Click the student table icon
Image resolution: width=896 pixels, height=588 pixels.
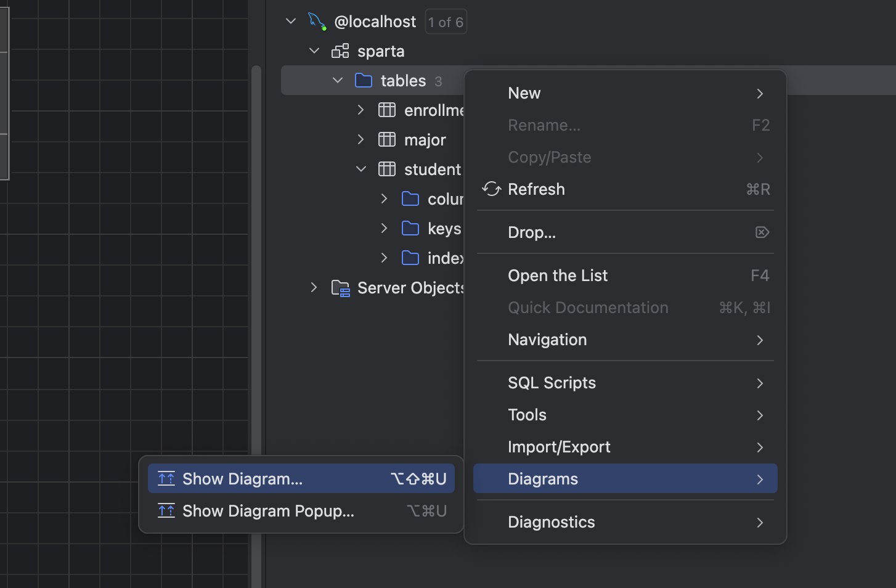click(387, 169)
